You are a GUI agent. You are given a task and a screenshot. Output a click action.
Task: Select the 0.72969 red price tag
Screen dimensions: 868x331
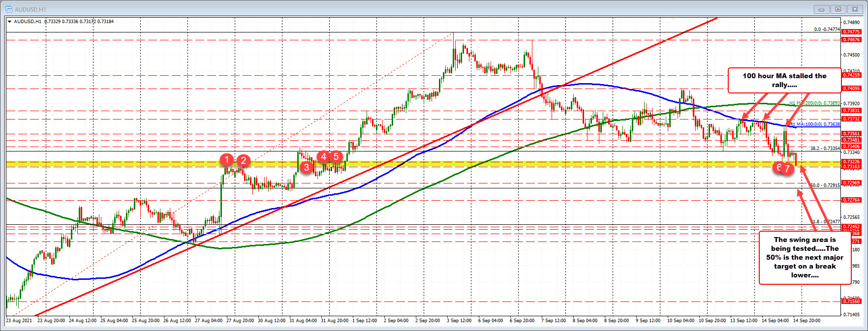pyautogui.click(x=852, y=183)
